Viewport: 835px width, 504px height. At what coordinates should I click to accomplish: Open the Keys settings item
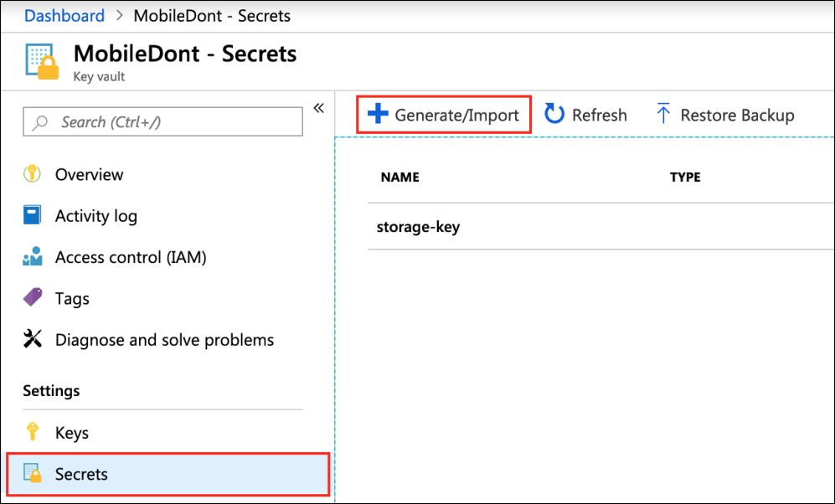coord(72,433)
